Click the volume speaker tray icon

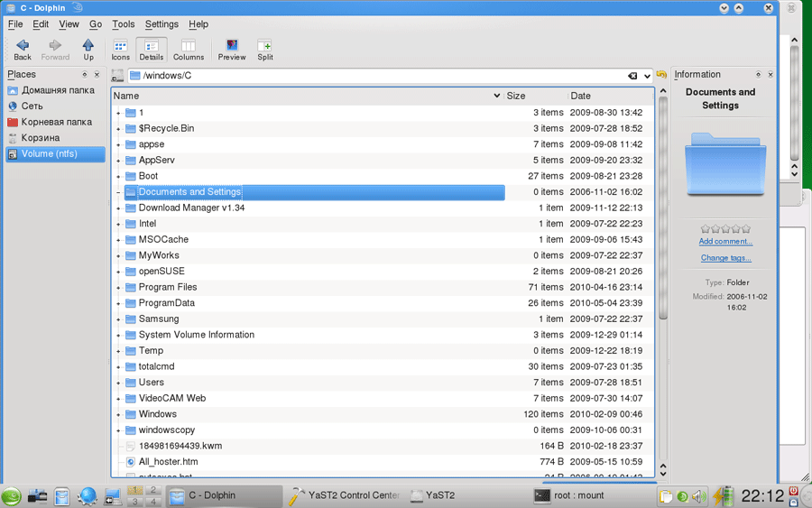(698, 496)
